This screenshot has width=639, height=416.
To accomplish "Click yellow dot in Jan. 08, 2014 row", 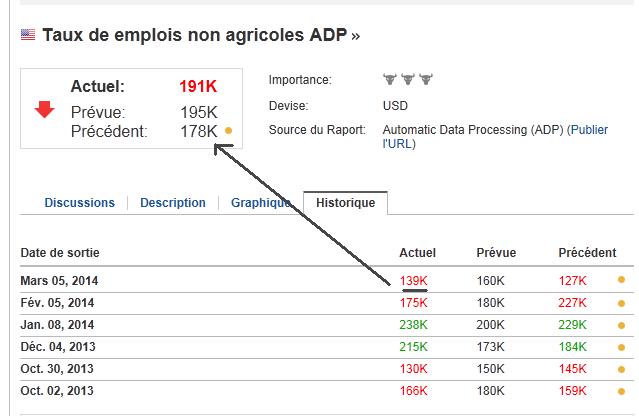I will [621, 325].
